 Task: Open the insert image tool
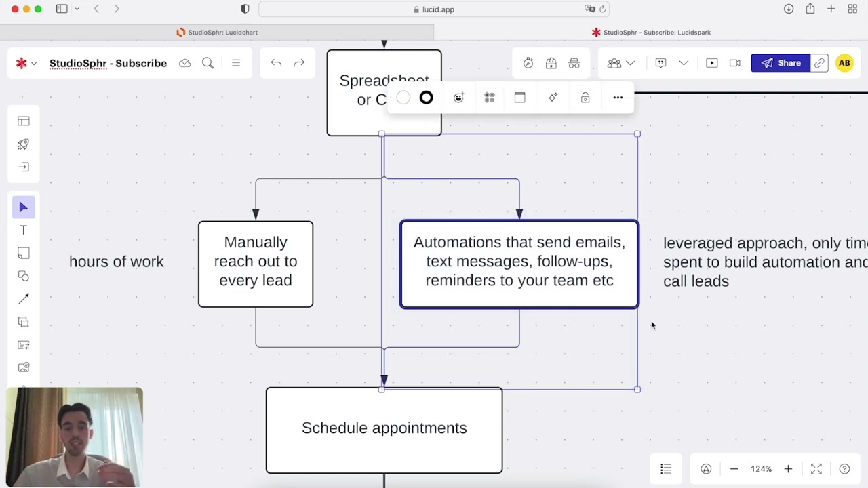click(x=24, y=367)
